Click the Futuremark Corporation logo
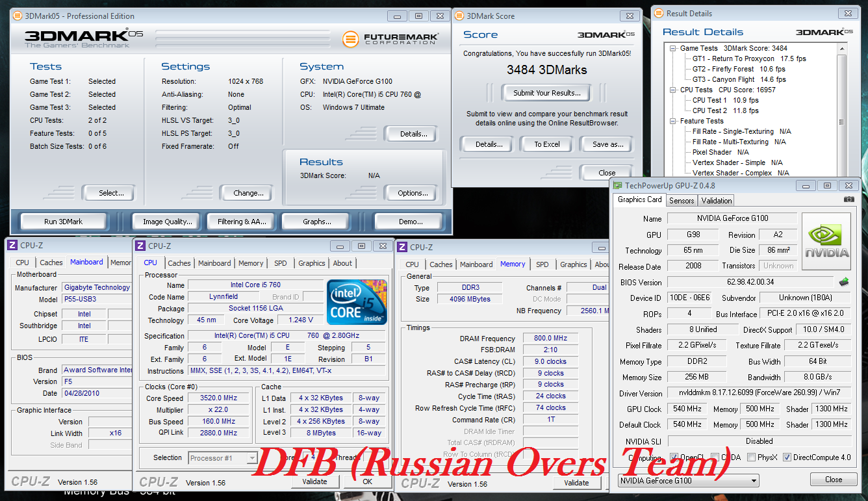Screen dimensions: 868x501 pyautogui.click(x=391, y=39)
